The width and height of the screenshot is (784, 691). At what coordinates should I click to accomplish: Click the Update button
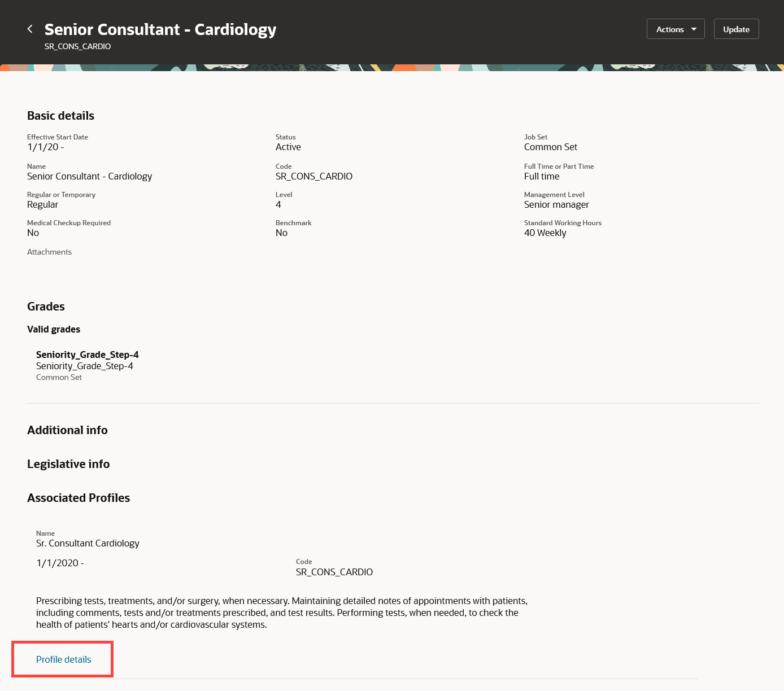737,29
